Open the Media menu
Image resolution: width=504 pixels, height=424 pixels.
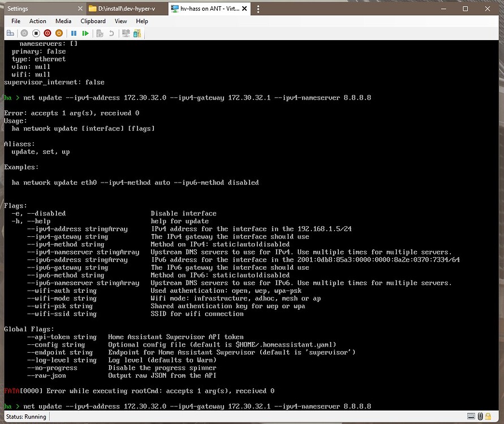(x=63, y=21)
